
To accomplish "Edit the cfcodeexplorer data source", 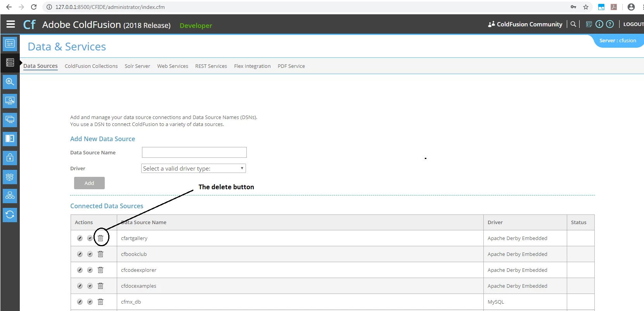I will pyautogui.click(x=80, y=270).
